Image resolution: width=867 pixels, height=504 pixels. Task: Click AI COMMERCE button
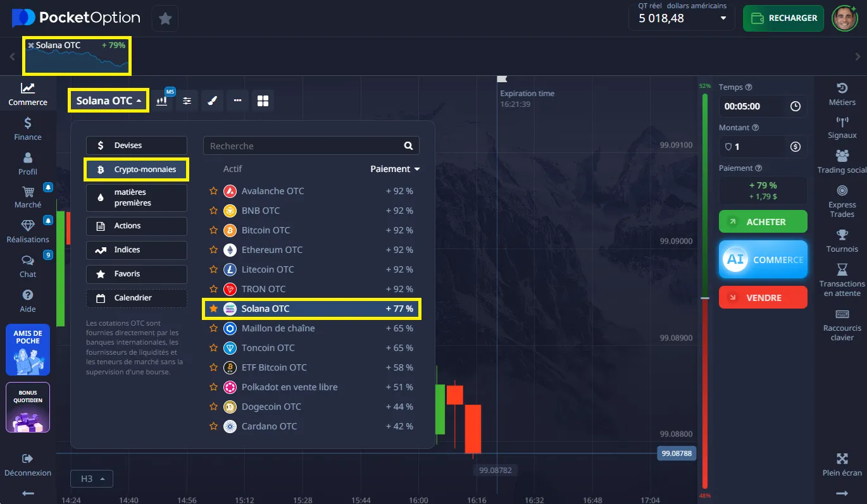763,259
